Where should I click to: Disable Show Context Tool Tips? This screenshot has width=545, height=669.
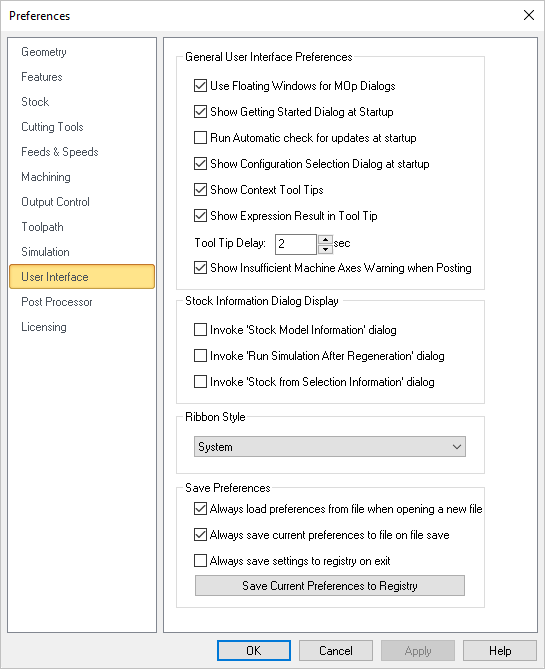pyautogui.click(x=200, y=190)
